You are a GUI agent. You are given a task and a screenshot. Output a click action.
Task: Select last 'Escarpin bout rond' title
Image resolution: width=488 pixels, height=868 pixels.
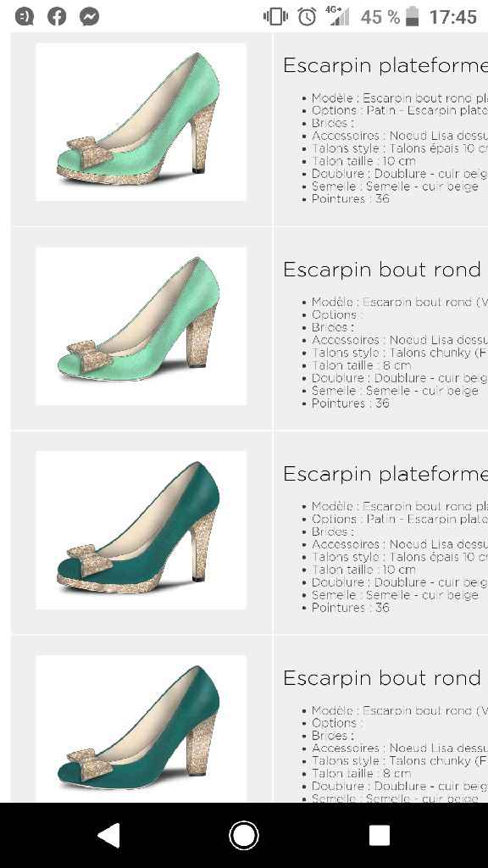[x=382, y=677]
